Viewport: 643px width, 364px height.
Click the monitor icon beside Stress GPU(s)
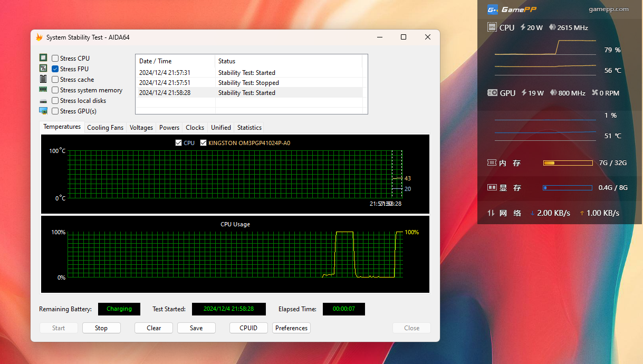(43, 111)
